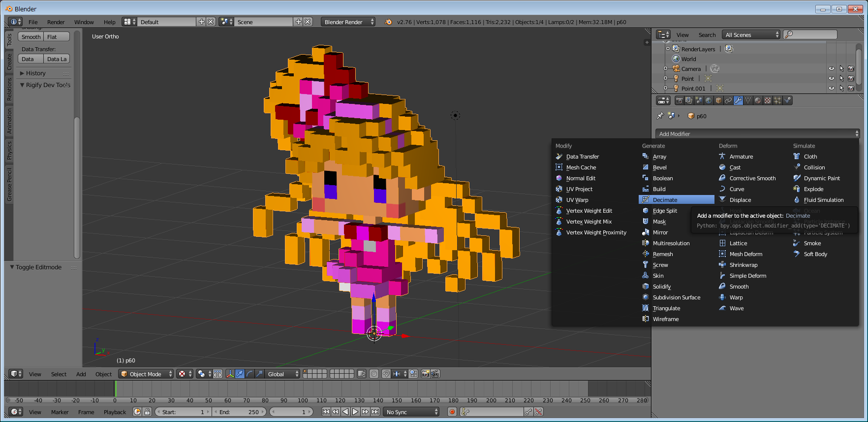Open the Scene properties tab icon

tap(699, 100)
